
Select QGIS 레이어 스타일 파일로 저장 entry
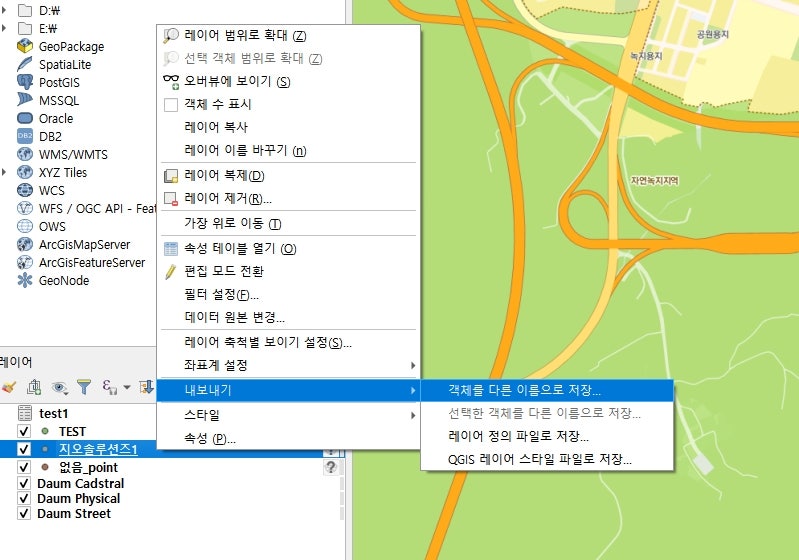(547, 459)
